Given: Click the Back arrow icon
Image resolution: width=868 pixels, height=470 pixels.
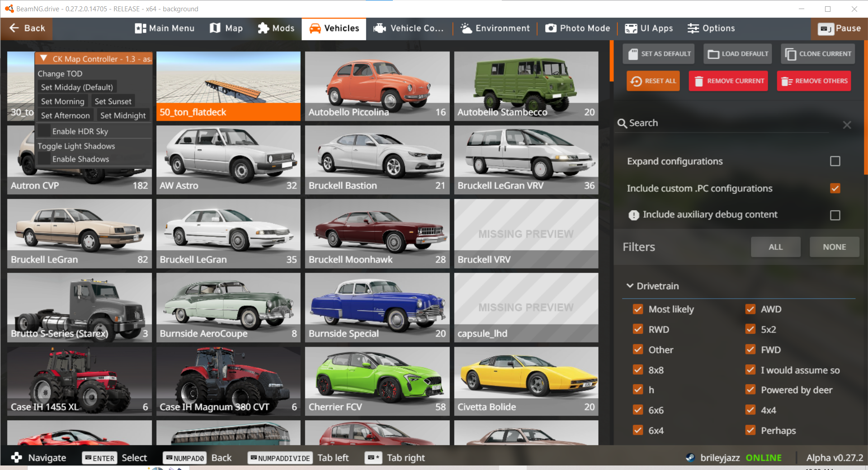Looking at the screenshot, I should click(14, 28).
